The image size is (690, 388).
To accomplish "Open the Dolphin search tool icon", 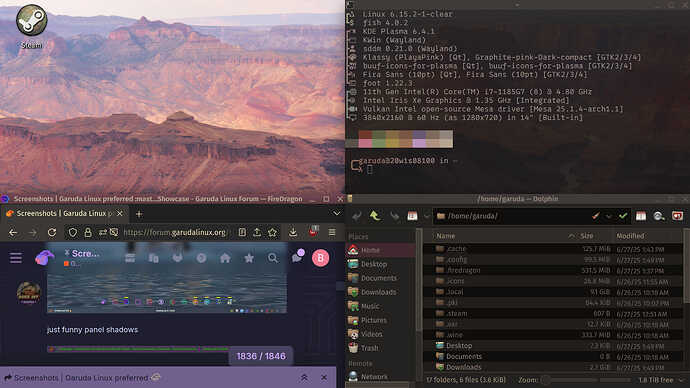I will pos(659,216).
